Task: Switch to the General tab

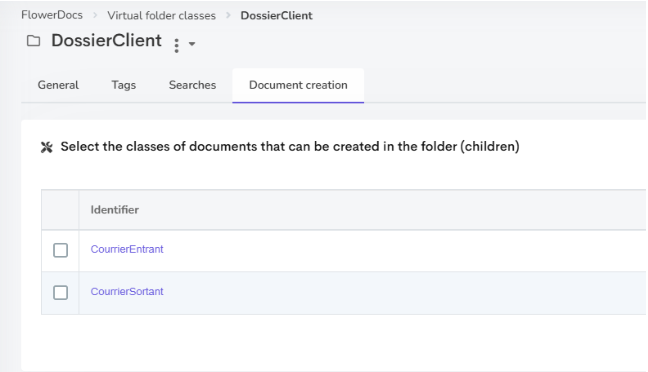Action: point(58,85)
